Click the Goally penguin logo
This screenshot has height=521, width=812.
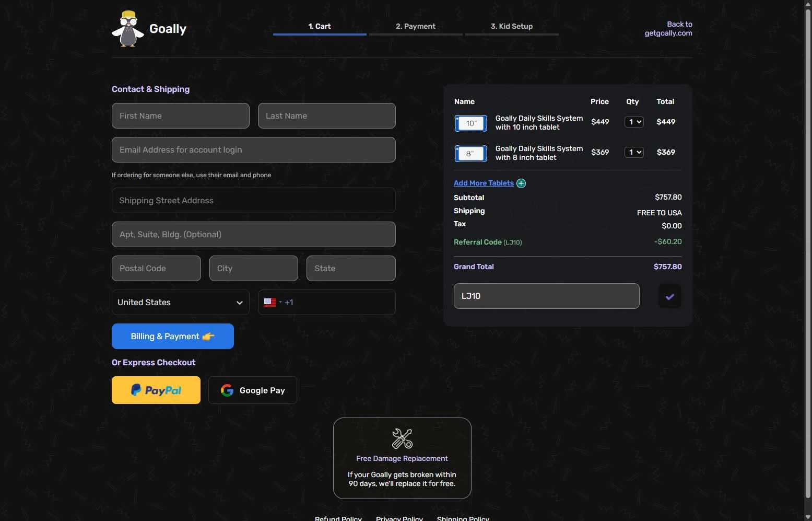tap(128, 29)
